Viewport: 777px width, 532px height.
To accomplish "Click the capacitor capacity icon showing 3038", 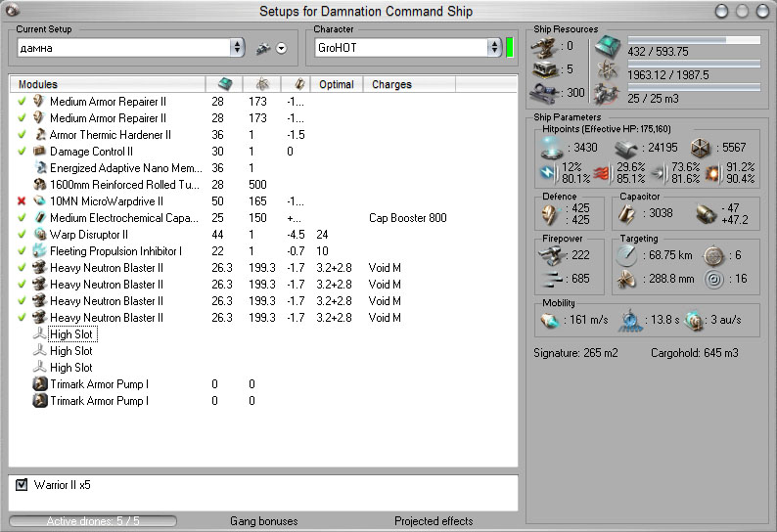I will coord(627,213).
